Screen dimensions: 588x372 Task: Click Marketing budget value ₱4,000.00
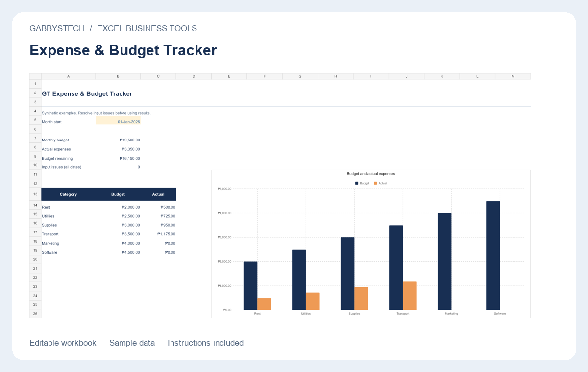coord(131,243)
